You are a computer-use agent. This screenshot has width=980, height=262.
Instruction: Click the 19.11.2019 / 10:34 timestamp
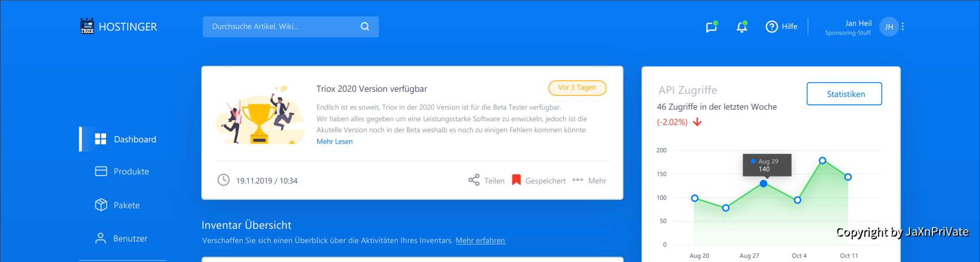267,181
